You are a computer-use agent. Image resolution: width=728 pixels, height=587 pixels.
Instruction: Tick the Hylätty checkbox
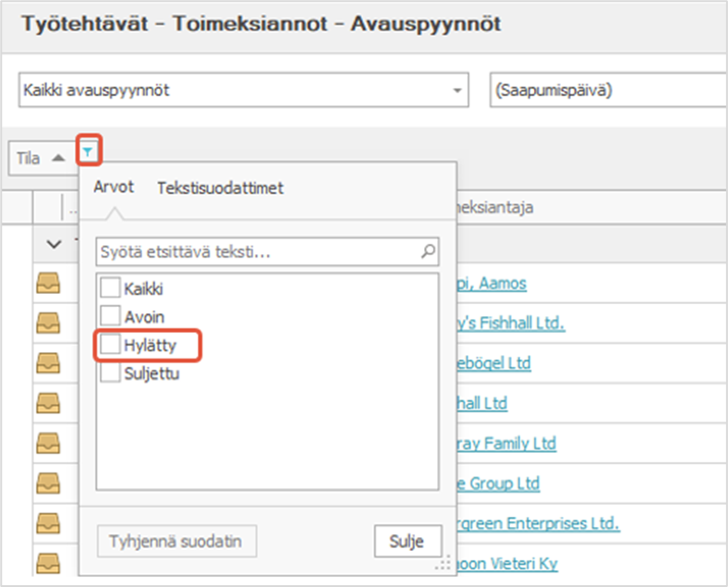[x=111, y=346]
